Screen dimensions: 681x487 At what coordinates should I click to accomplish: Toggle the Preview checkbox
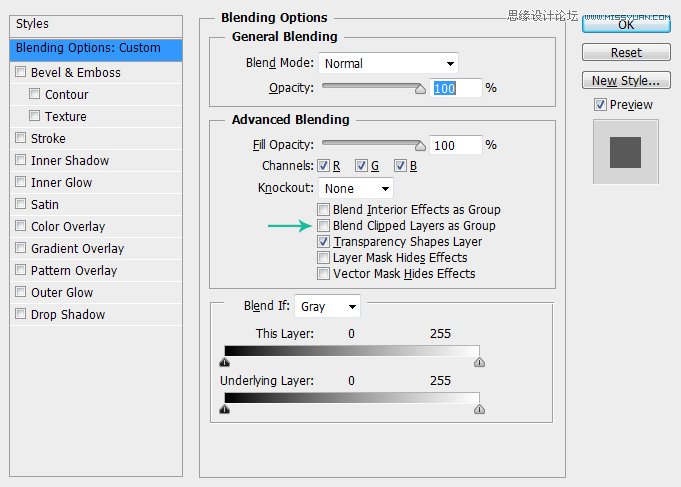[600, 105]
